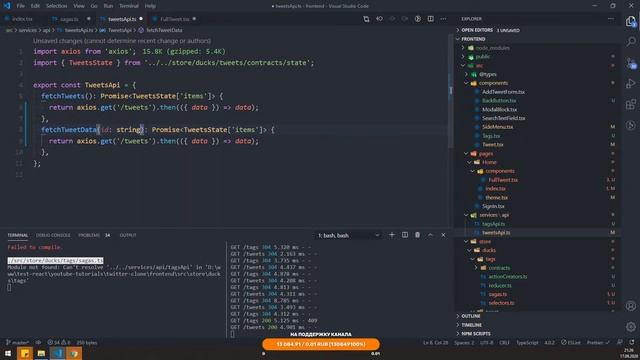Open errors and warnings count in status bar
Image resolution: width=640 pixels, height=360 pixels.
[59, 342]
